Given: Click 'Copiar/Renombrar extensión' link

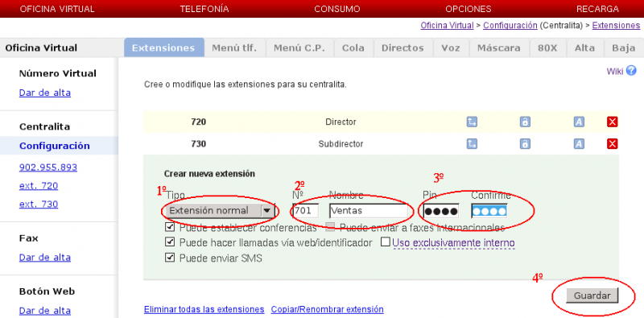Looking at the screenshot, I should [328, 309].
